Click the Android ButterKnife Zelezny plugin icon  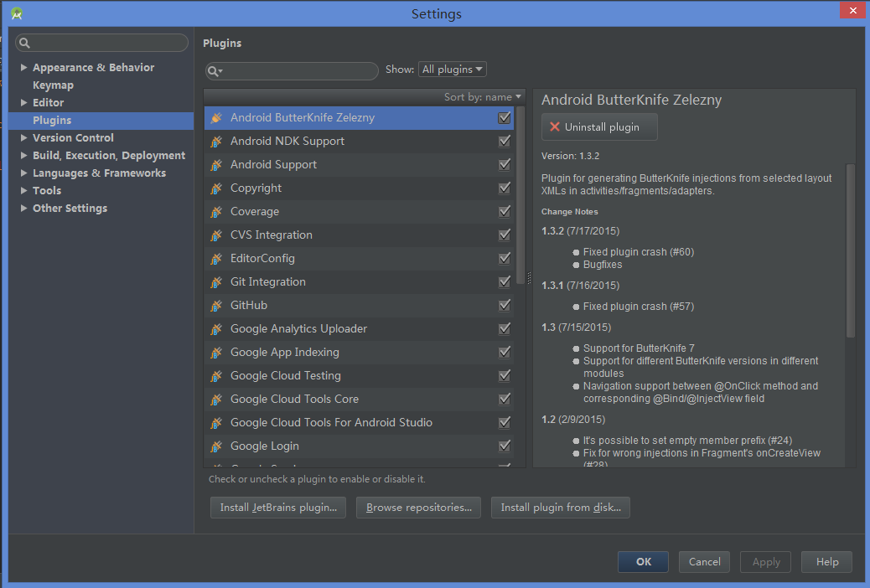pyautogui.click(x=216, y=118)
